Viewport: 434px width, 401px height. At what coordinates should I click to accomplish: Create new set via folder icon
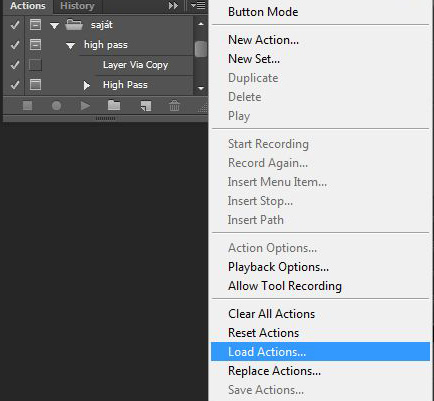[x=114, y=106]
